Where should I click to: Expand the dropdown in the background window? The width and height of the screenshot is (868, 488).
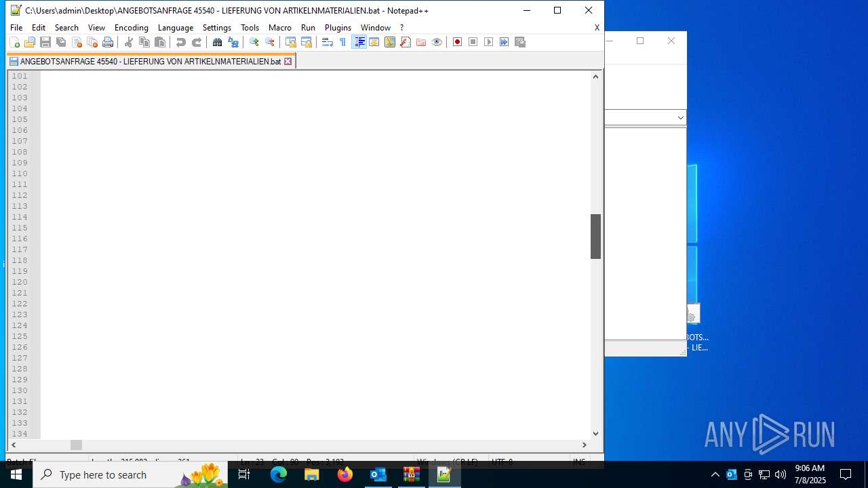[680, 117]
